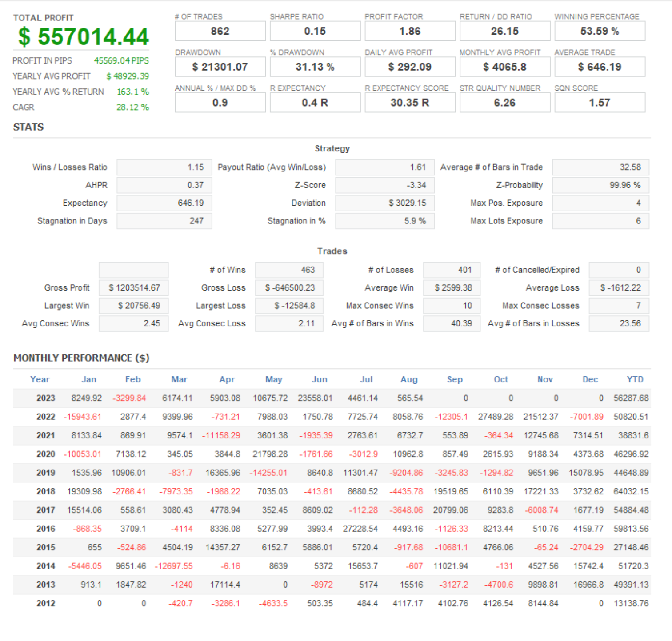Click 2019 May loss -14255.01
Screen dimensions: 672x641
pos(268,473)
